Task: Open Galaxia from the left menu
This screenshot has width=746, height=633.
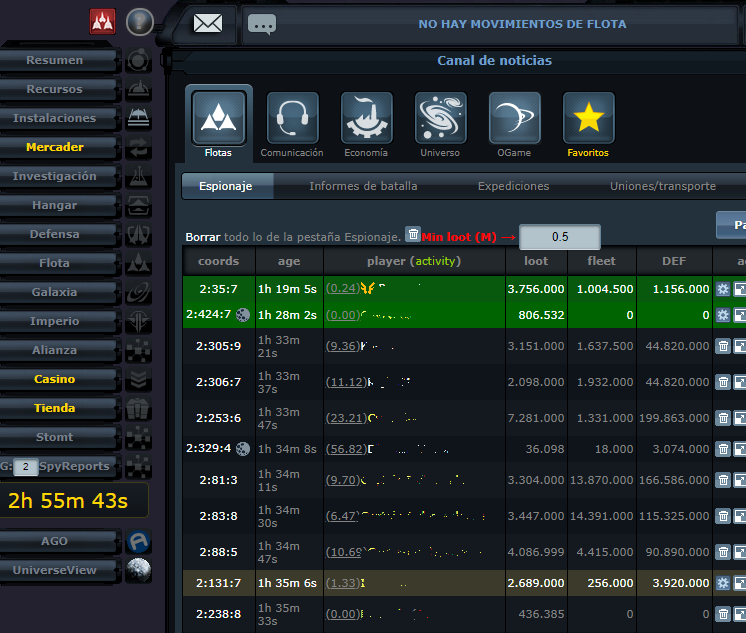Action: (55, 292)
